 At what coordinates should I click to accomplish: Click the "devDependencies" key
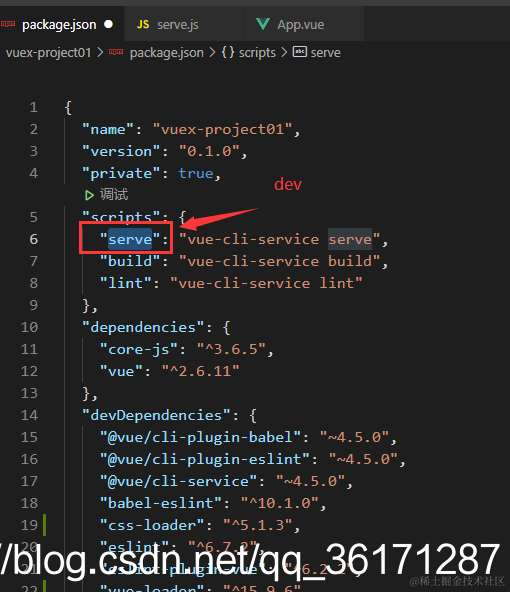156,415
